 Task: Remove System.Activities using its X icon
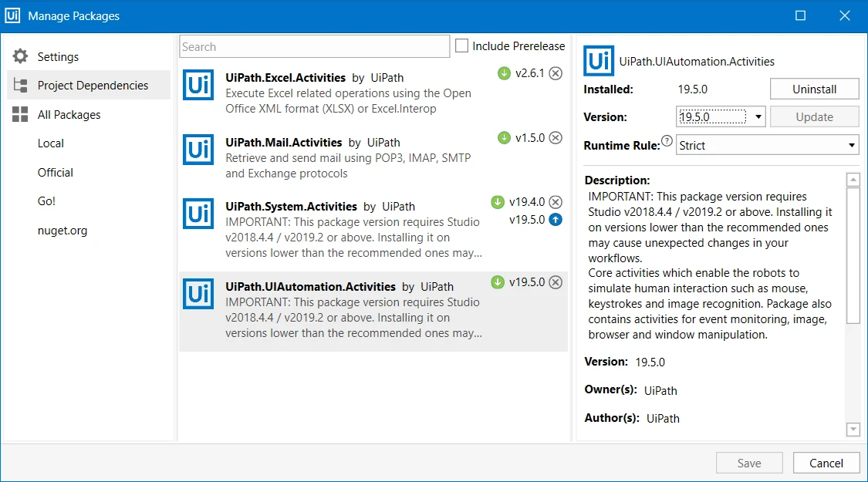pyautogui.click(x=556, y=202)
